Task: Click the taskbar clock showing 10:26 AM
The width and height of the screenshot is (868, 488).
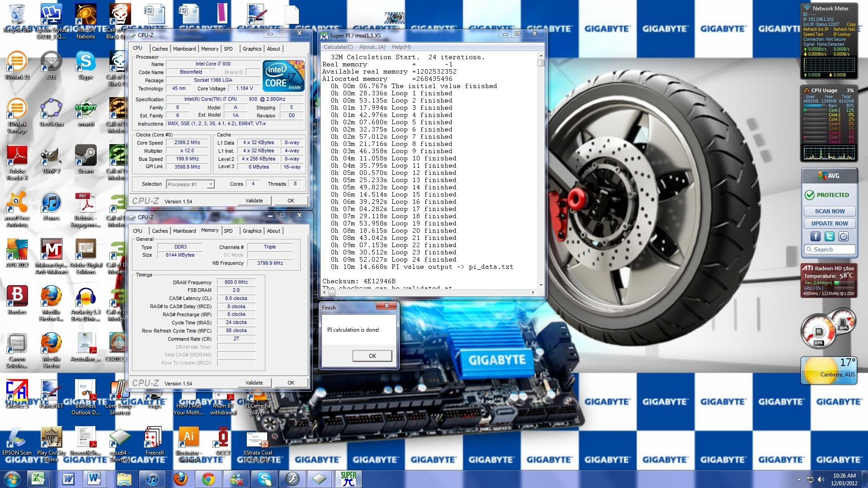Action: coord(844,479)
